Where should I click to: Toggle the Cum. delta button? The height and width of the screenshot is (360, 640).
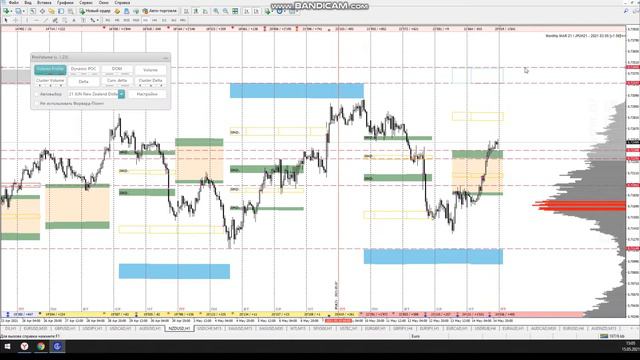117,82
